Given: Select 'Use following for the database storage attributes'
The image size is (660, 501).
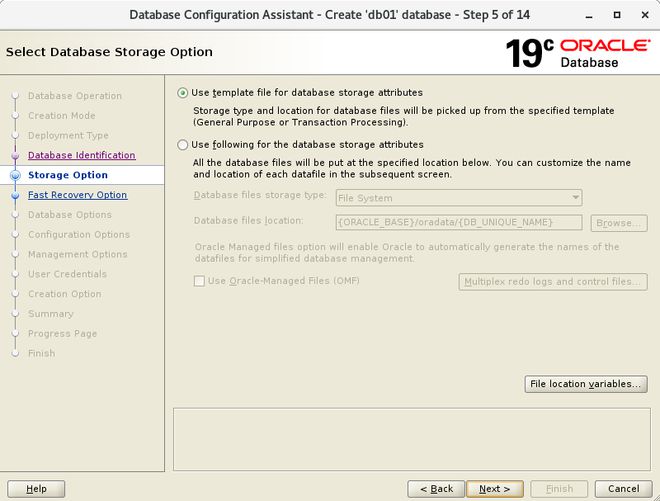Looking at the screenshot, I should tap(182, 145).
